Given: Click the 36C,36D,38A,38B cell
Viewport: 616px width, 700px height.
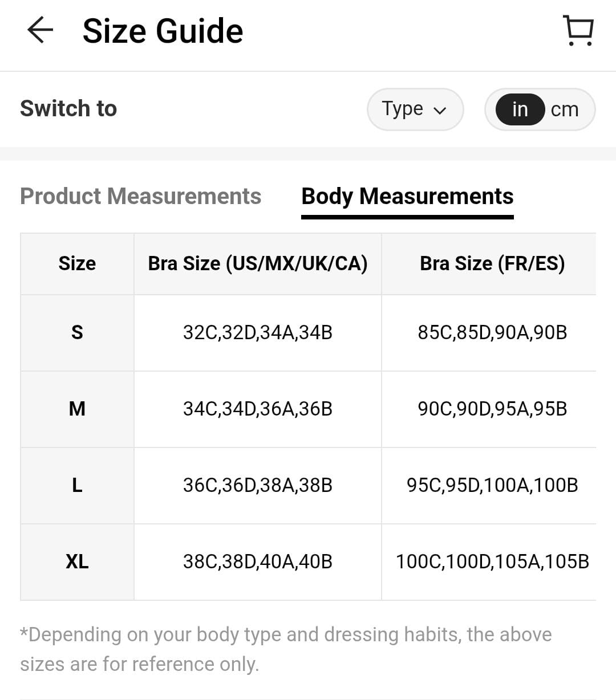Looking at the screenshot, I should pos(258,485).
